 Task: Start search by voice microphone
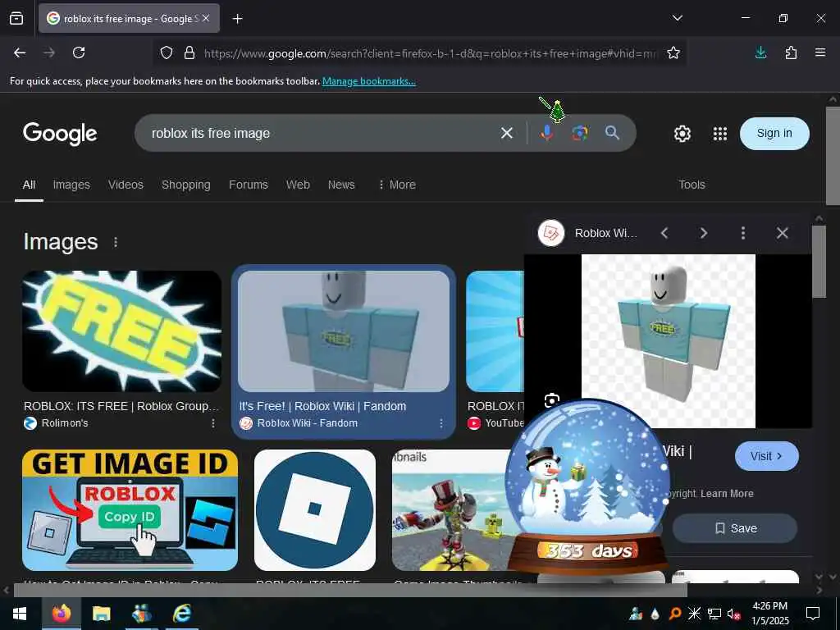point(546,133)
